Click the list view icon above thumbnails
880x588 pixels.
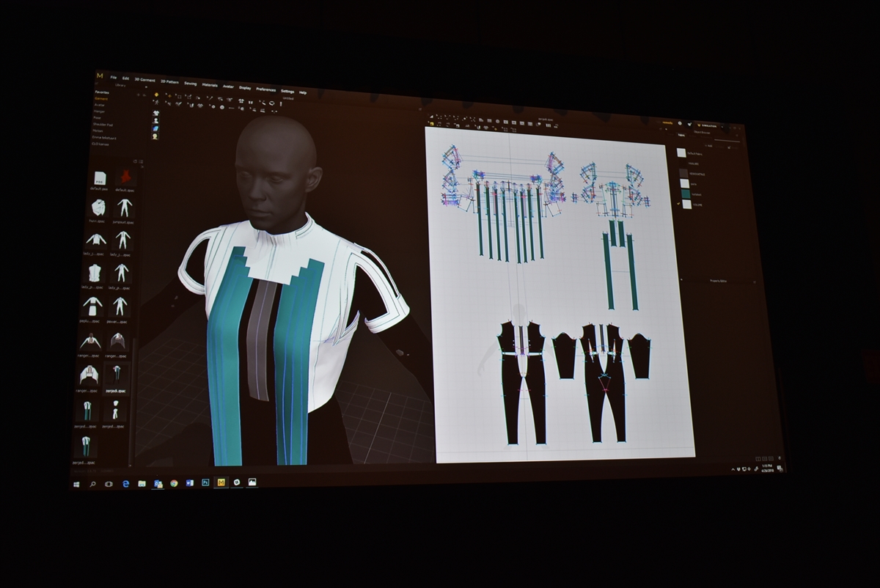[140, 162]
